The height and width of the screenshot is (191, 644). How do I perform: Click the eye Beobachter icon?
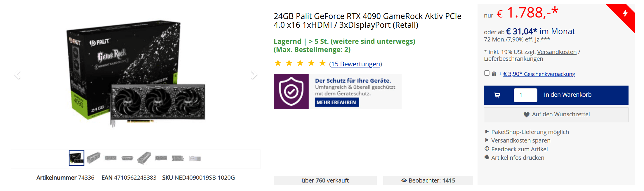tap(404, 180)
